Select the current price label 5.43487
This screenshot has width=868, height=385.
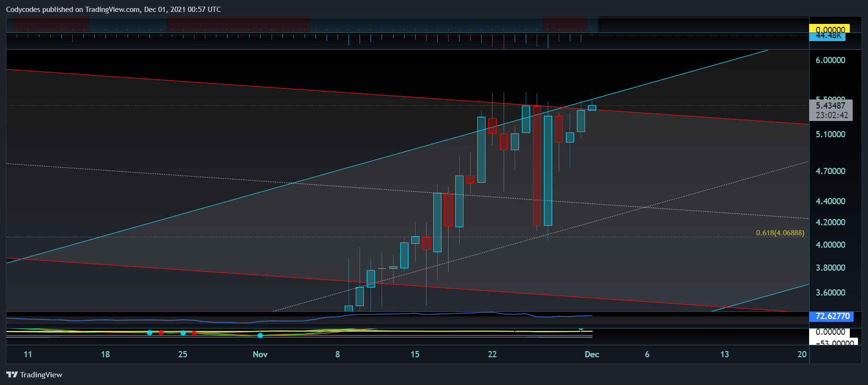831,106
